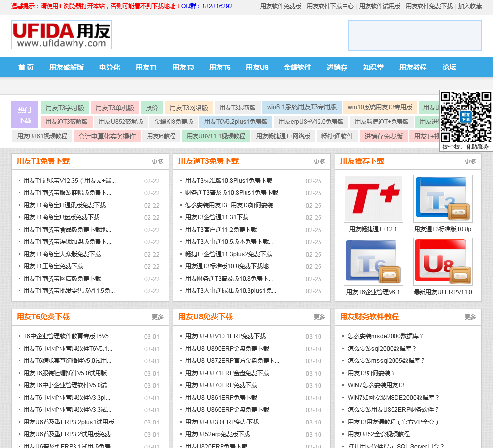Click win10系统用友T3专用版 tag

380,107
